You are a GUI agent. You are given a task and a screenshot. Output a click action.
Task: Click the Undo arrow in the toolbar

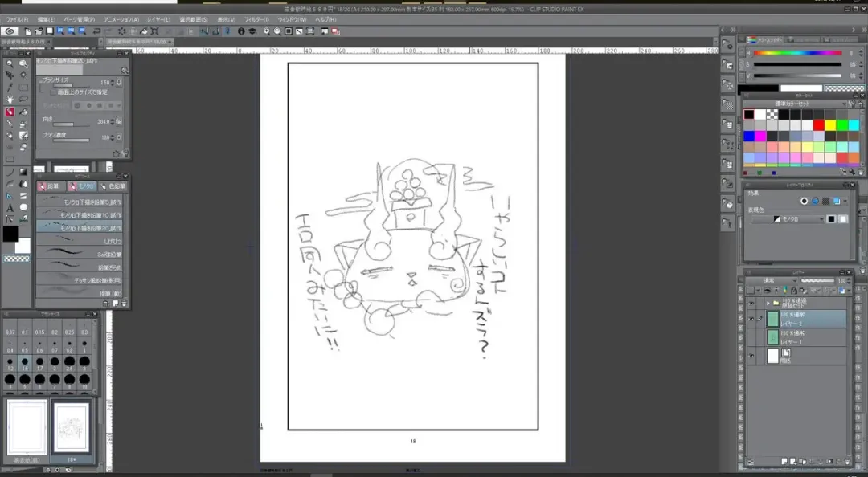point(97,31)
